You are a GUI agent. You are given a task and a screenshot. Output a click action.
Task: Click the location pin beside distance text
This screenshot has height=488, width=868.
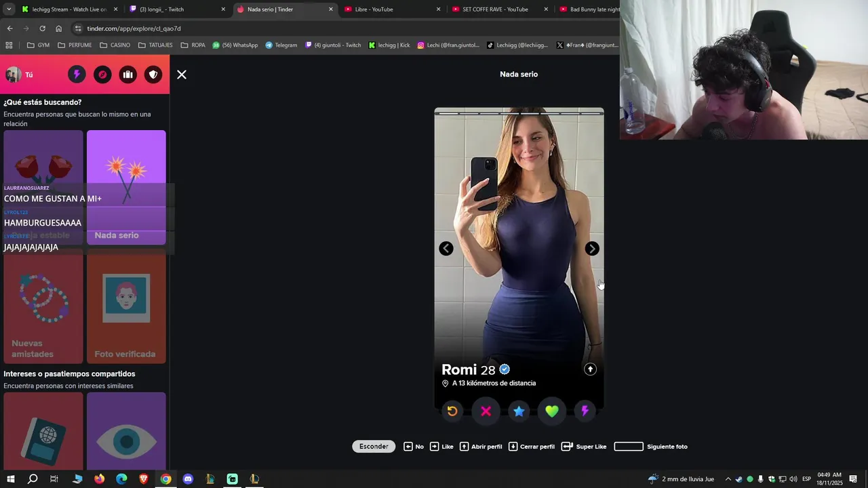coord(446,384)
